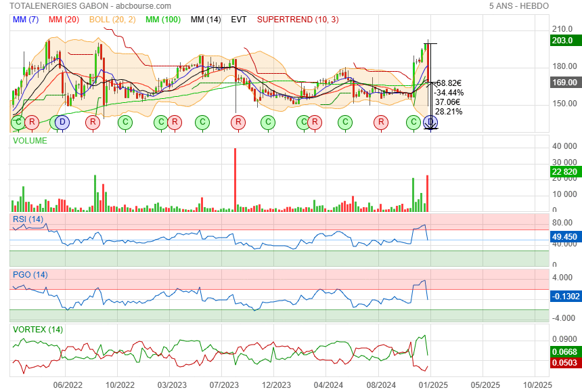Select the leftmost R event marker
The width and height of the screenshot is (582, 392).
32,122
